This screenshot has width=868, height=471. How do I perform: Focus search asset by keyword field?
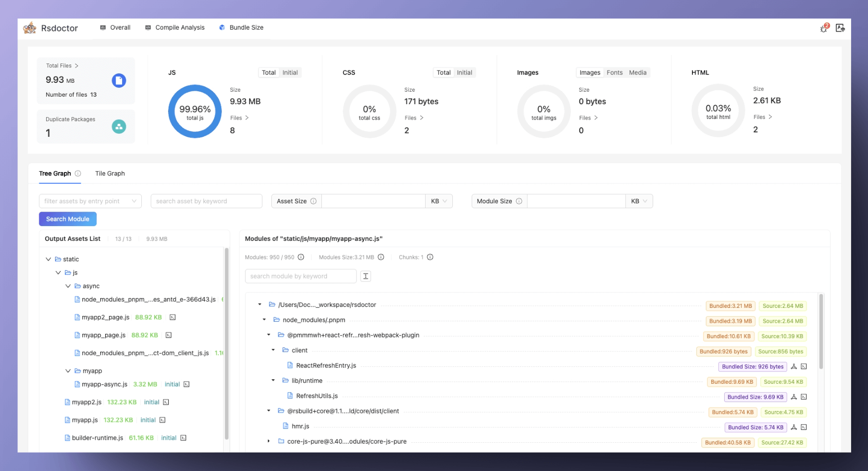coord(206,201)
